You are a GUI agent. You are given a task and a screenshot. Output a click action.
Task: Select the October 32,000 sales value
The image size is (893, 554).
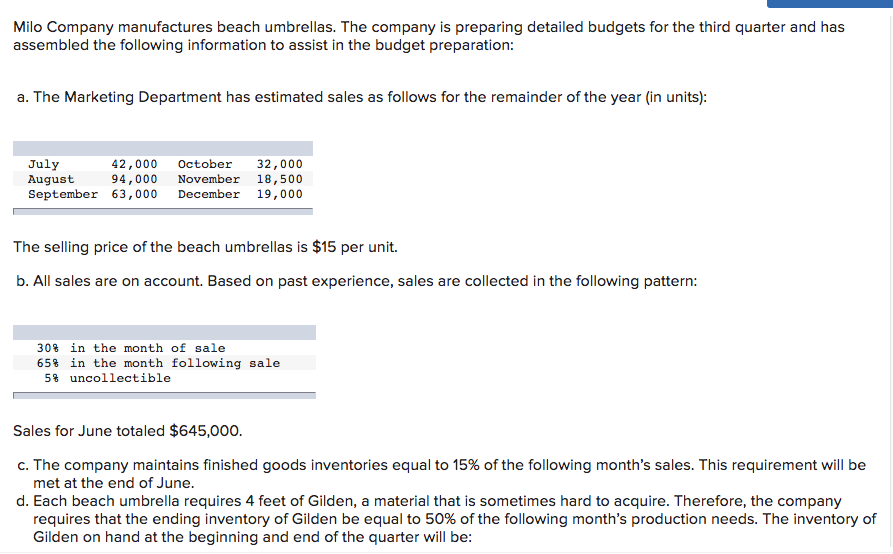tap(279, 164)
